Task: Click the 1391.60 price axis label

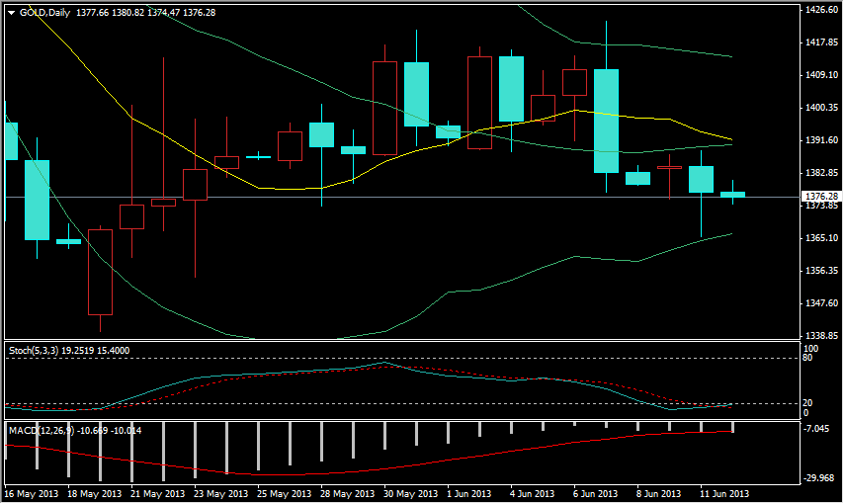Action: pyautogui.click(x=822, y=140)
